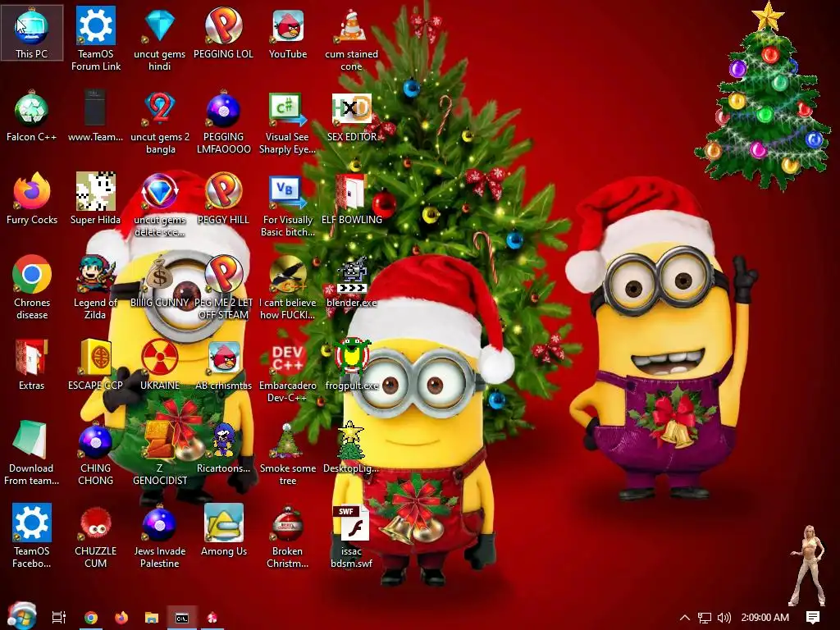
Task: Select the Legend of Zilda icon
Action: click(x=95, y=288)
